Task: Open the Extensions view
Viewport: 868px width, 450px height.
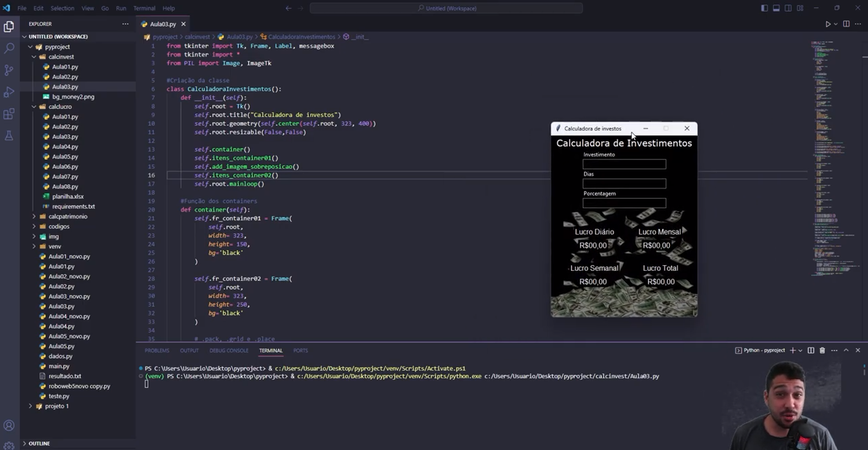Action: pos(9,114)
